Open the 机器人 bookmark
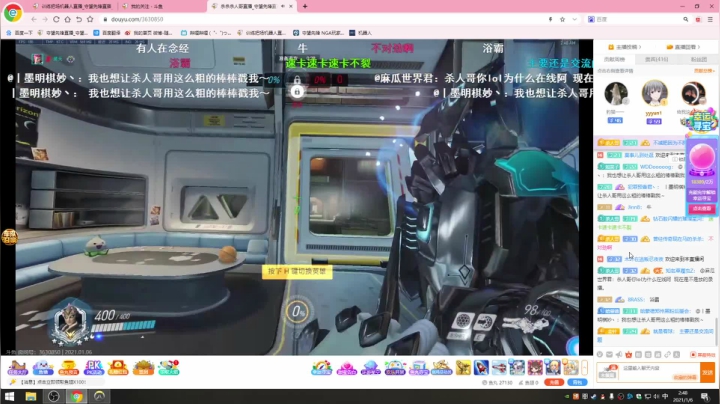This screenshot has width=720, height=404. pos(360,33)
